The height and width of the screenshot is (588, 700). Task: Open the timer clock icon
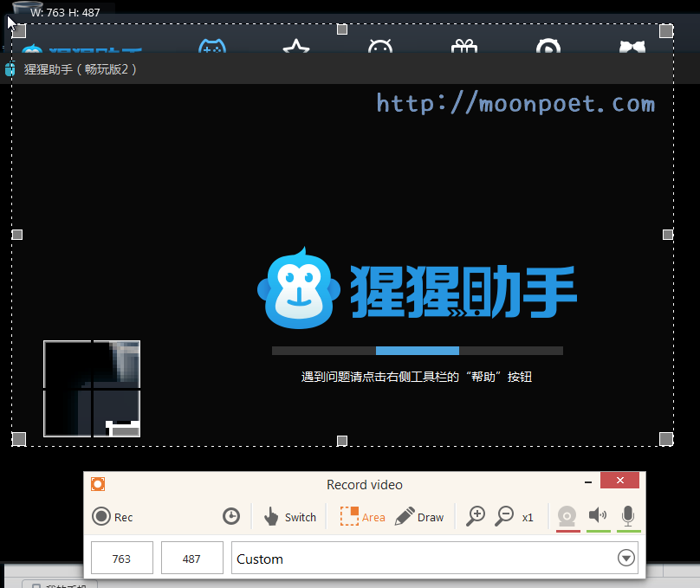pyautogui.click(x=231, y=517)
